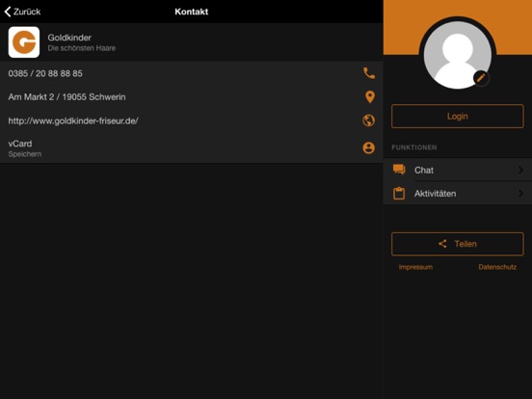532x399 pixels.
Task: Edit profile picture with pencil icon
Action: pos(481,78)
